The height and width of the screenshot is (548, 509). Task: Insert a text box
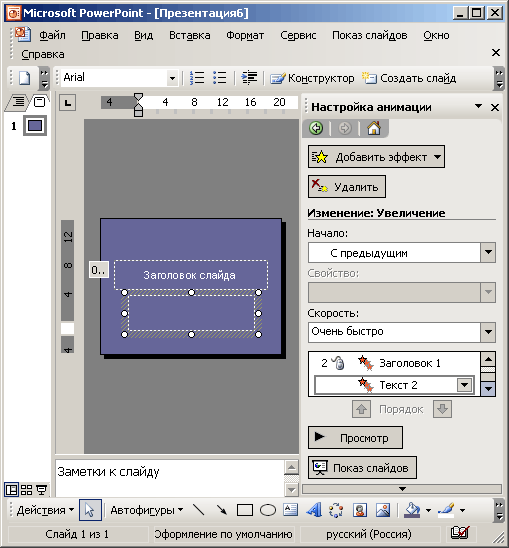290,510
